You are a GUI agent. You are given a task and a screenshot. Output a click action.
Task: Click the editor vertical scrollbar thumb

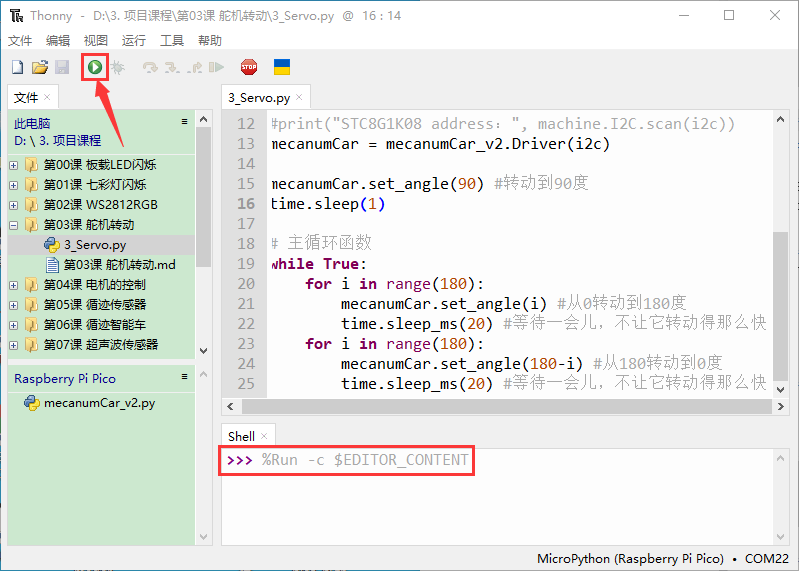[x=780, y=306]
